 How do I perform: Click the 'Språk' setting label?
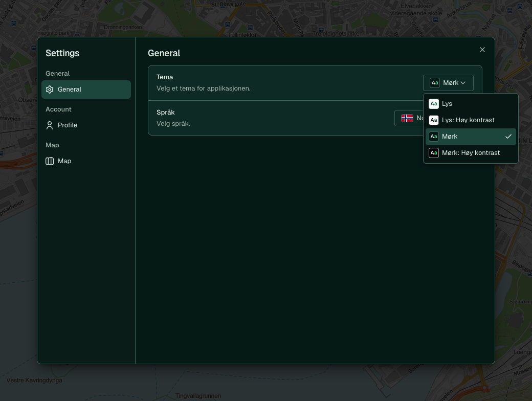[x=166, y=113]
